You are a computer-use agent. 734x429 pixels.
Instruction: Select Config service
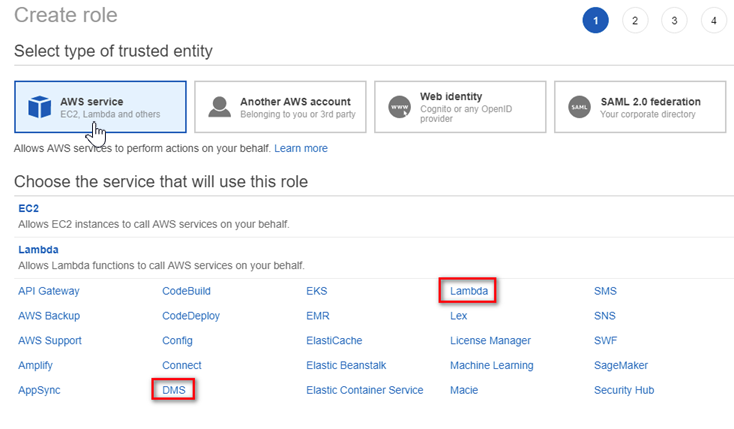point(177,340)
